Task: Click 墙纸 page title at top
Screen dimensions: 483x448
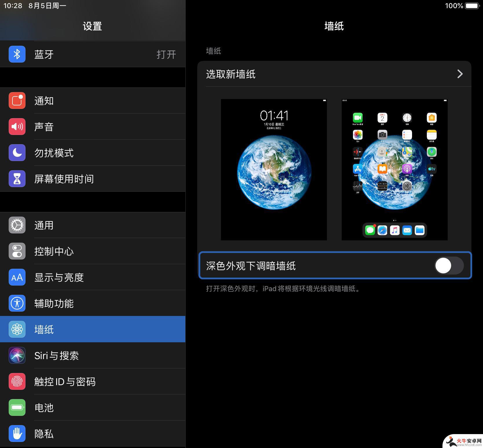Action: 334,26
